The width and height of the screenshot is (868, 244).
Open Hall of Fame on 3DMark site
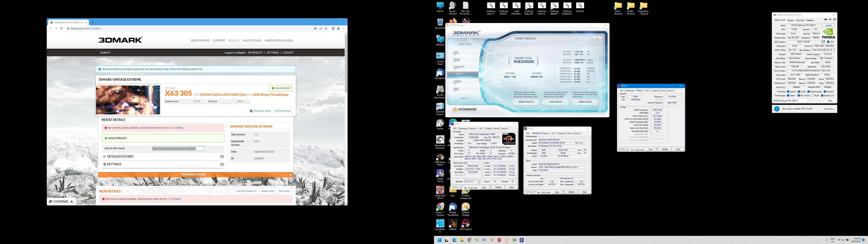tap(252, 40)
